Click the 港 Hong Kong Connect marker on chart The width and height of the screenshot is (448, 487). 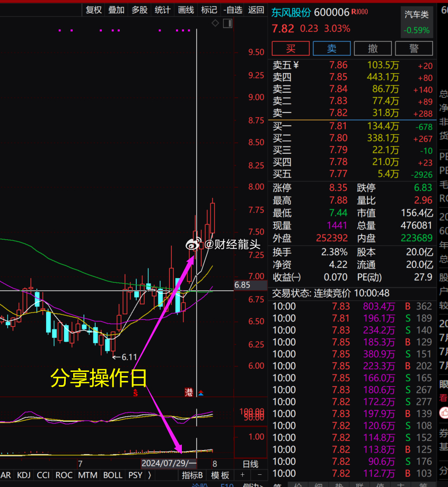pyautogui.click(x=189, y=393)
